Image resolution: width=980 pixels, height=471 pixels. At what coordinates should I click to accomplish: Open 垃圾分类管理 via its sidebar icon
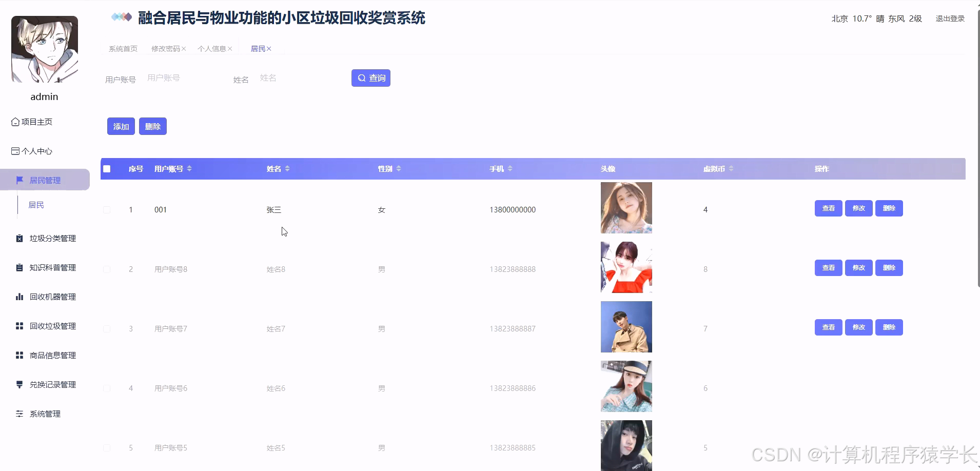[19, 238]
